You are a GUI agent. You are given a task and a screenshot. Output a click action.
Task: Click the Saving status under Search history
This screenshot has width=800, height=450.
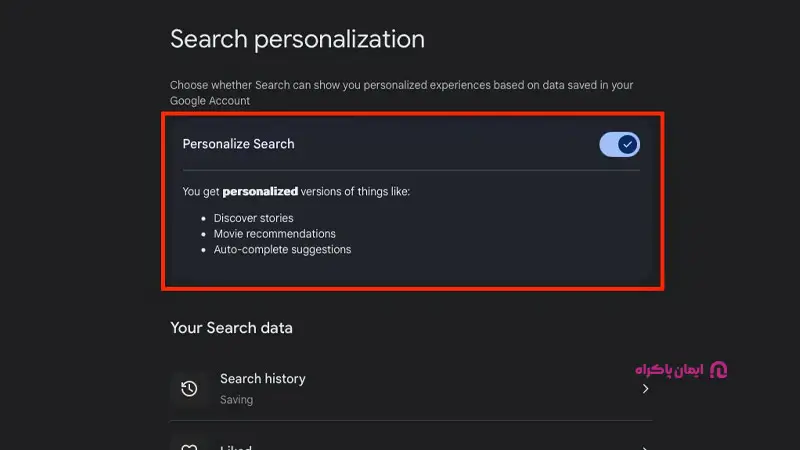236,400
